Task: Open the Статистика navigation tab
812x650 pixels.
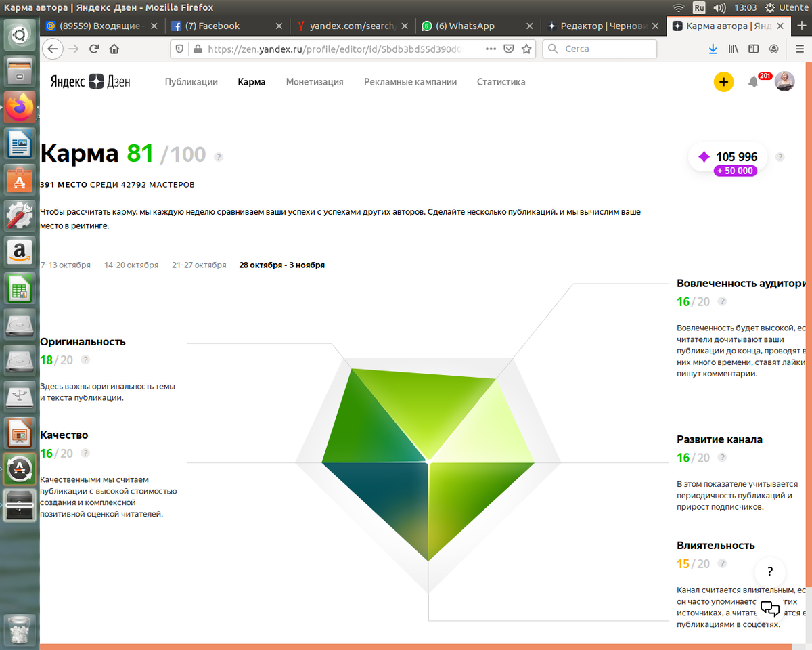Action: tap(501, 82)
